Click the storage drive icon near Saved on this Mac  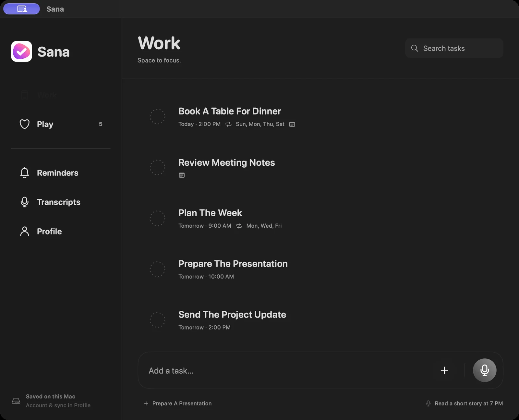tap(16, 401)
